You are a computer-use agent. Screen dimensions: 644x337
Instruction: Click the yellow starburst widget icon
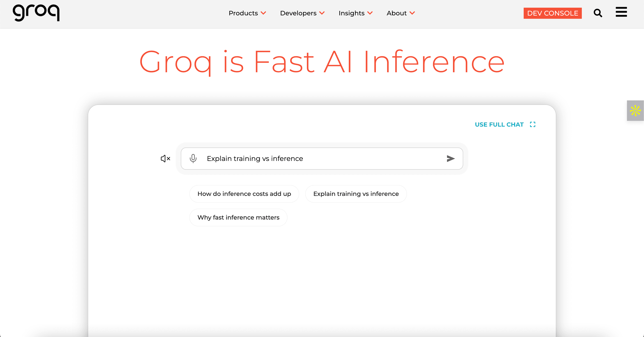[x=635, y=111]
